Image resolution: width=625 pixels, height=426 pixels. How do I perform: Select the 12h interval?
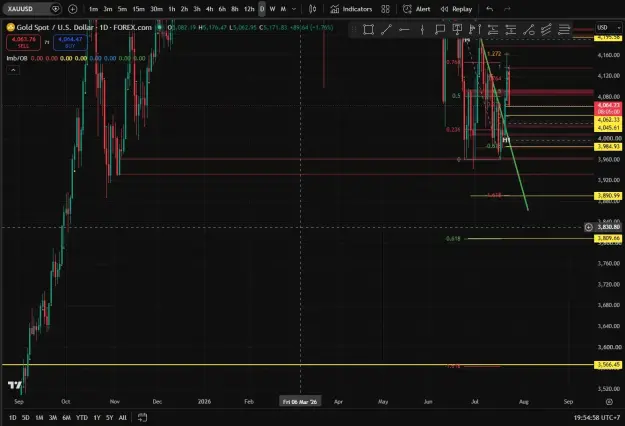[249, 9]
